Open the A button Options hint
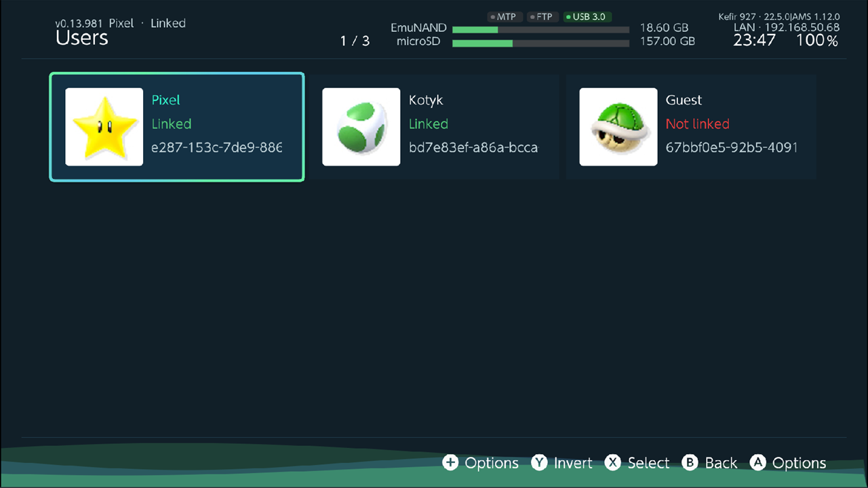Viewport: 868px width, 488px height. point(788,463)
